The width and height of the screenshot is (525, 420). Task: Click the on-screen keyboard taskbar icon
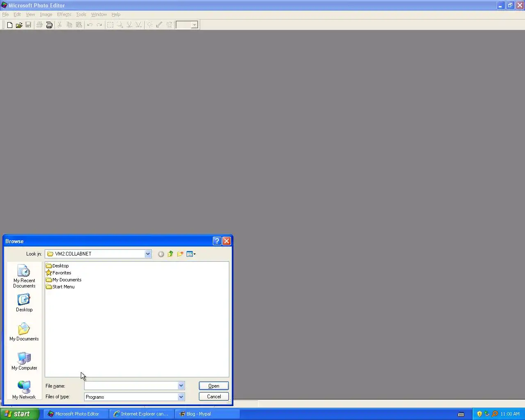click(461, 414)
